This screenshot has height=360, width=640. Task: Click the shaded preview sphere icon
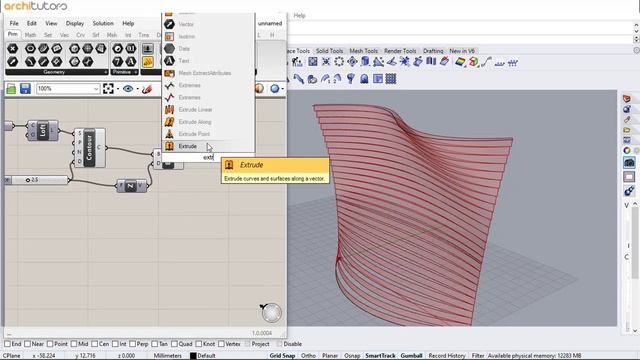pyautogui.click(x=259, y=89)
